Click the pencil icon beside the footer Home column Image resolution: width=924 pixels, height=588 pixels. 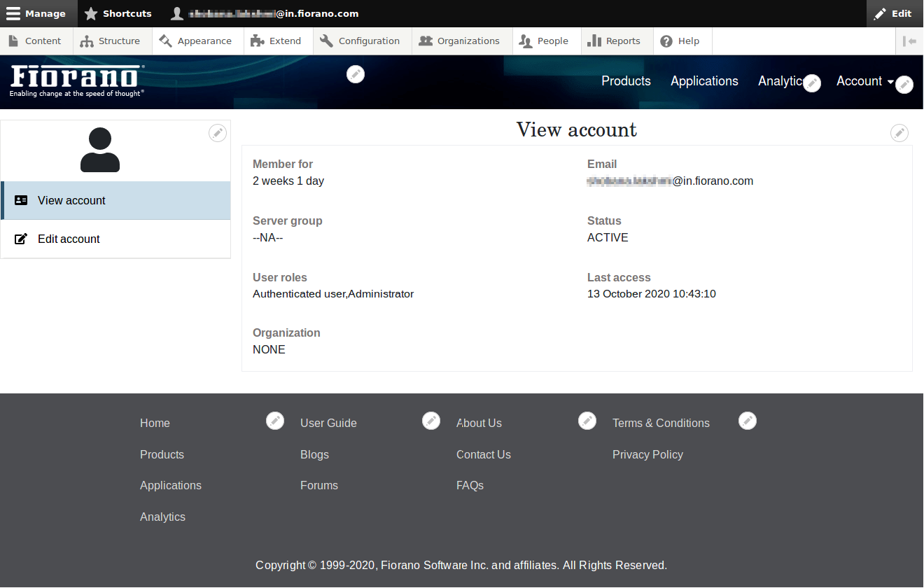click(x=275, y=421)
